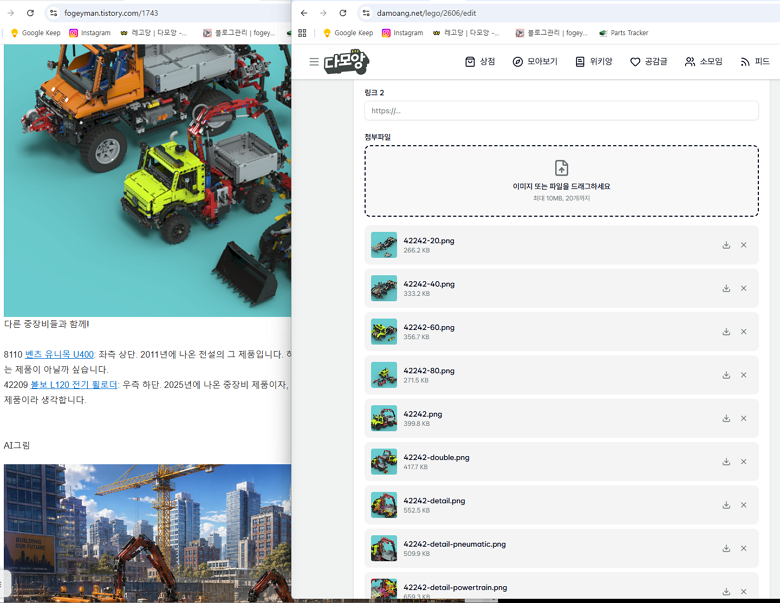780x603 pixels.
Task: Download 42242-20.png attachment
Action: (726, 245)
